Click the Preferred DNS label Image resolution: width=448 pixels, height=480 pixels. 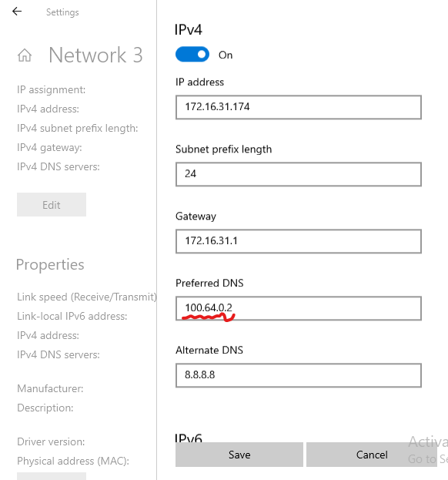coord(209,284)
